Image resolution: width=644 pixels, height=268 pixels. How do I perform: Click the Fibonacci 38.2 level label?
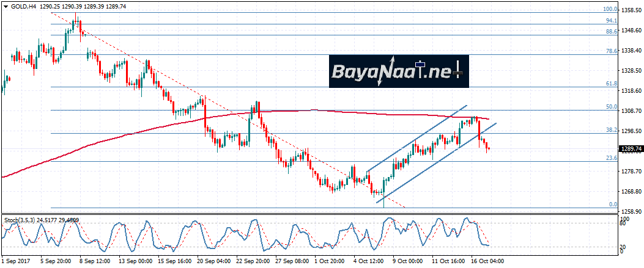pyautogui.click(x=611, y=130)
